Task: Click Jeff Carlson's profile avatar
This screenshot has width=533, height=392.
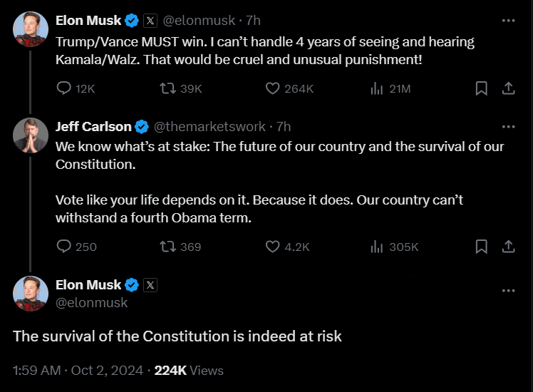Action: (x=31, y=135)
